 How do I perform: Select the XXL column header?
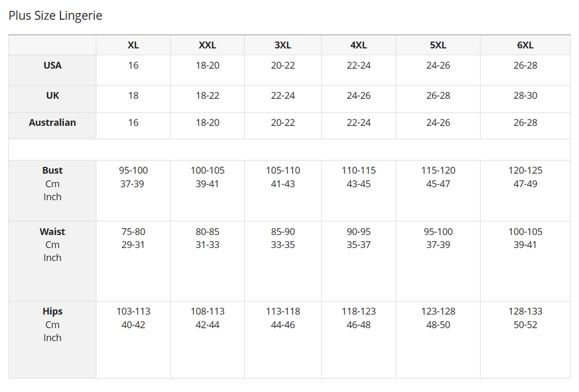[x=208, y=45]
